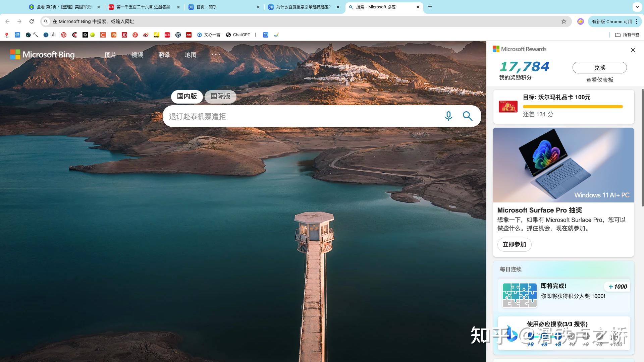Select the 国内版 search mode
The height and width of the screenshot is (362, 644).
click(x=187, y=97)
